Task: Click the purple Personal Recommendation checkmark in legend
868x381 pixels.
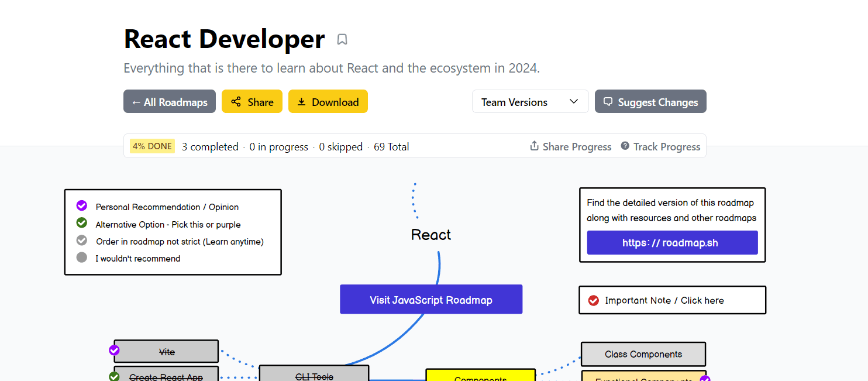Action: 81,206
